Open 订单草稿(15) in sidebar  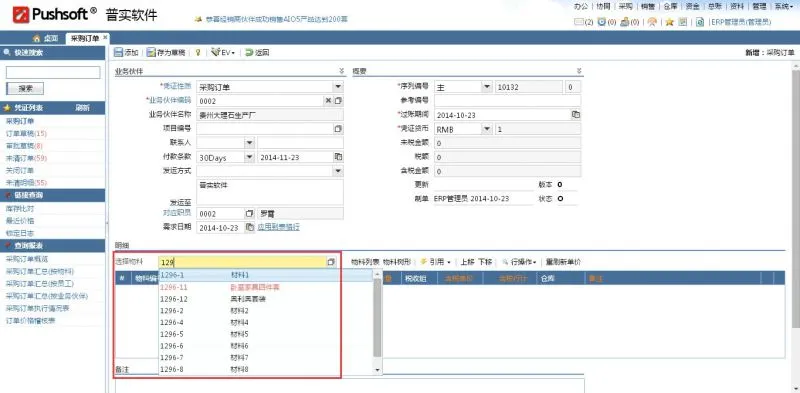[26, 134]
